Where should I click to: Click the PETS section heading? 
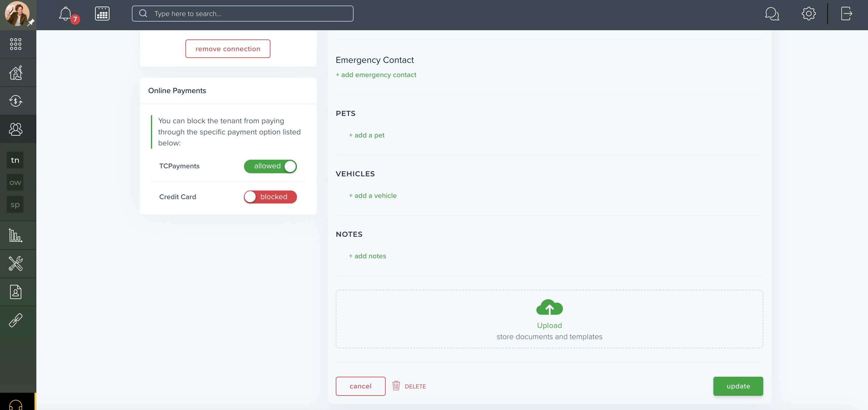pyautogui.click(x=345, y=113)
